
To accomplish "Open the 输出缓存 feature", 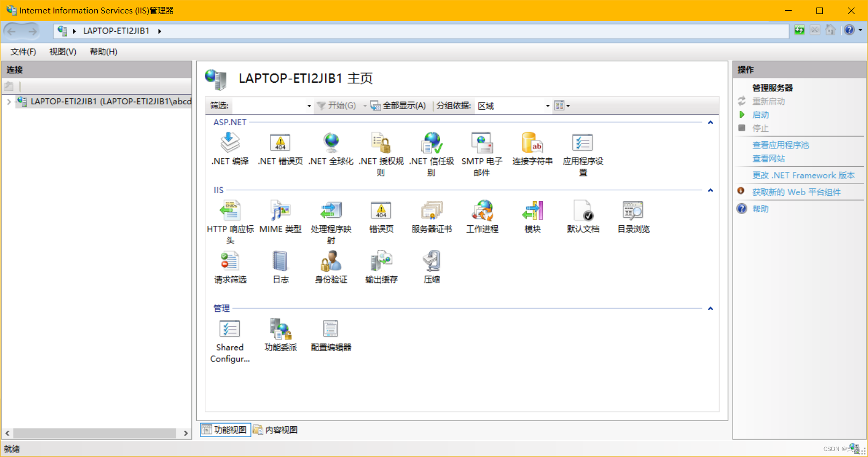I will (381, 267).
